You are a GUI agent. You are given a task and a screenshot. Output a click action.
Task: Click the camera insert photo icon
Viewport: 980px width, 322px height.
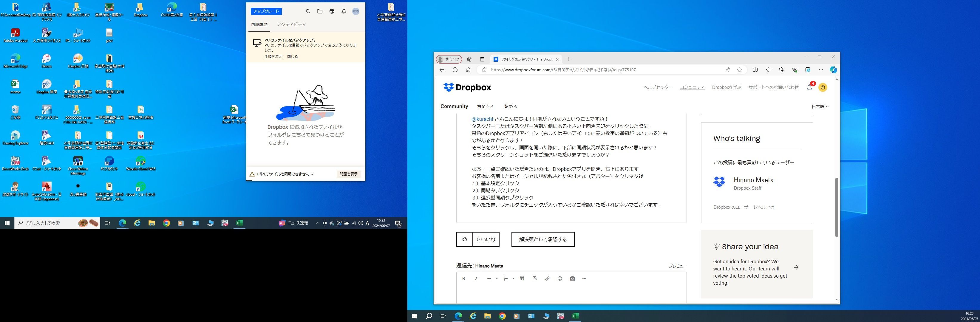click(572, 279)
